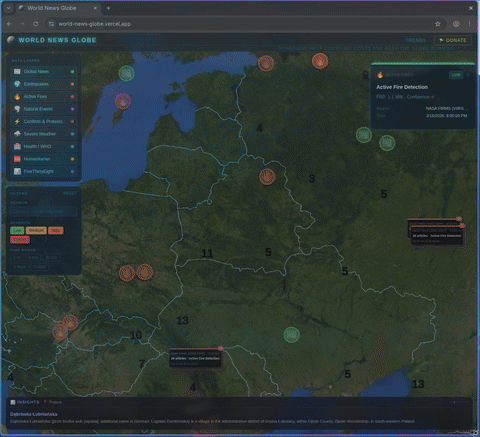This screenshot has height=437, width=480.
Task: Click the Conflicts & Protests lightning icon
Action: point(17,121)
